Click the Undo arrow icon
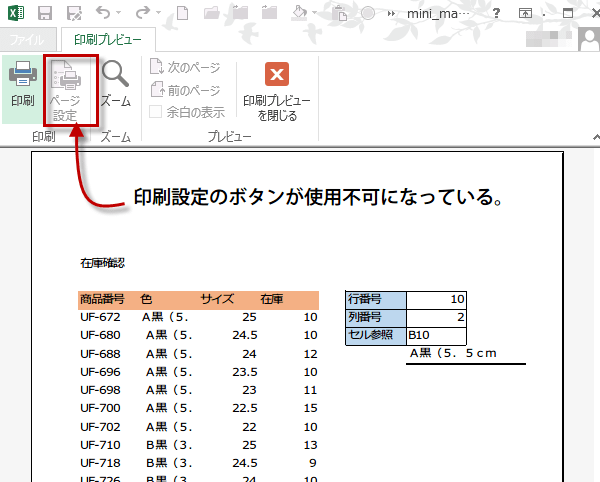The image size is (600, 482). (x=105, y=13)
